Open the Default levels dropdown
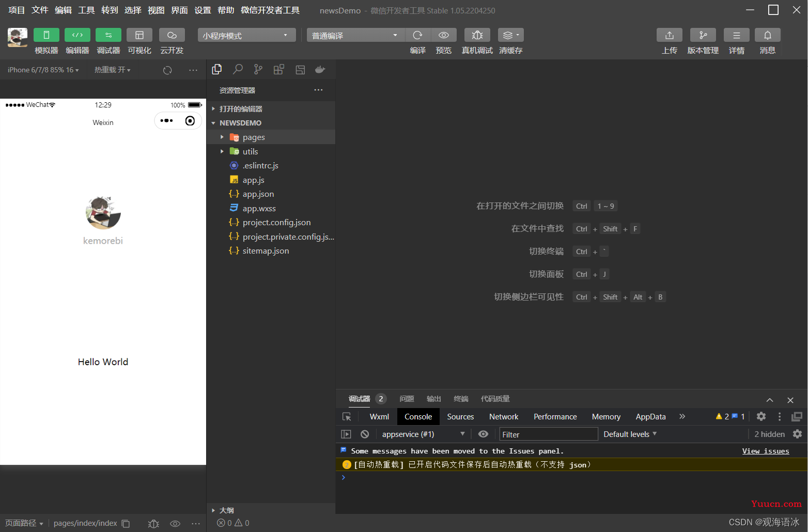The width and height of the screenshot is (808, 532). click(x=630, y=434)
